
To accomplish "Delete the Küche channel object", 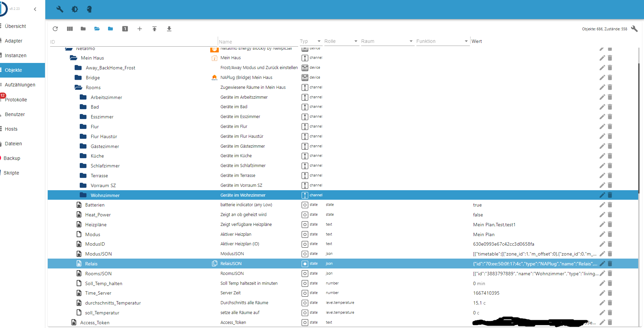I will [x=610, y=156].
